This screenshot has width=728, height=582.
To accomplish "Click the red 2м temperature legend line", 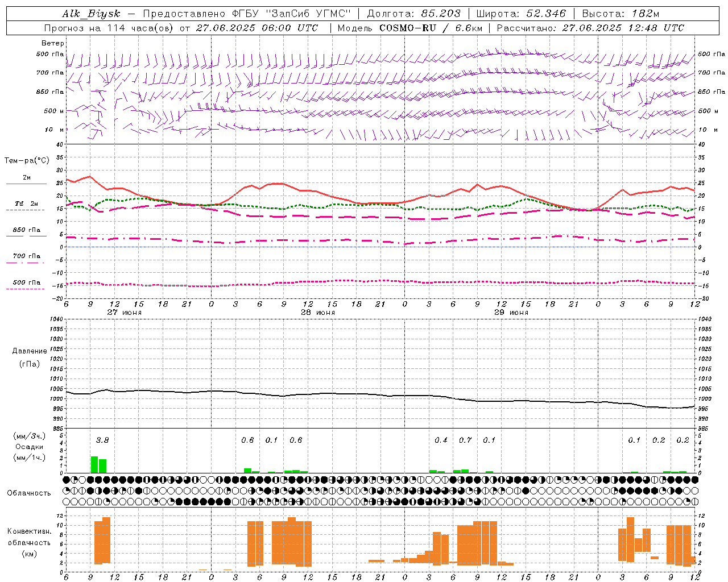I will coord(26,184).
